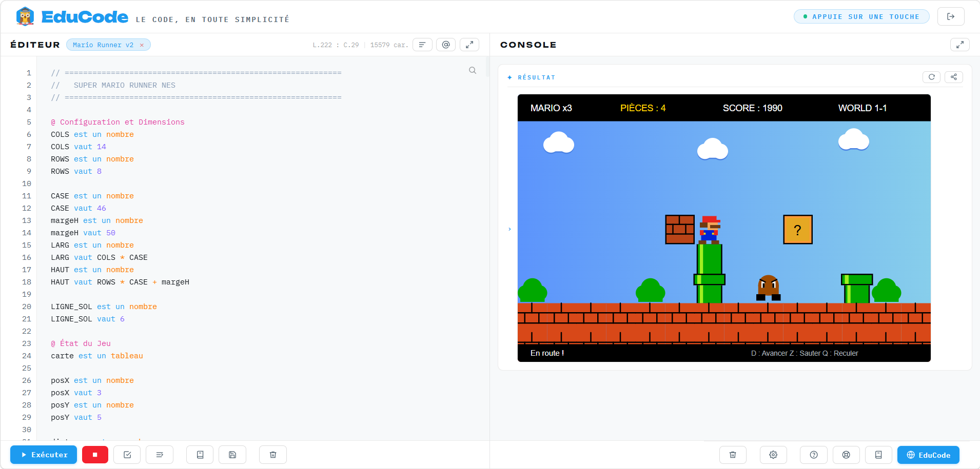Click the check-square verify code icon
This screenshot has height=469, width=980.
(x=127, y=455)
